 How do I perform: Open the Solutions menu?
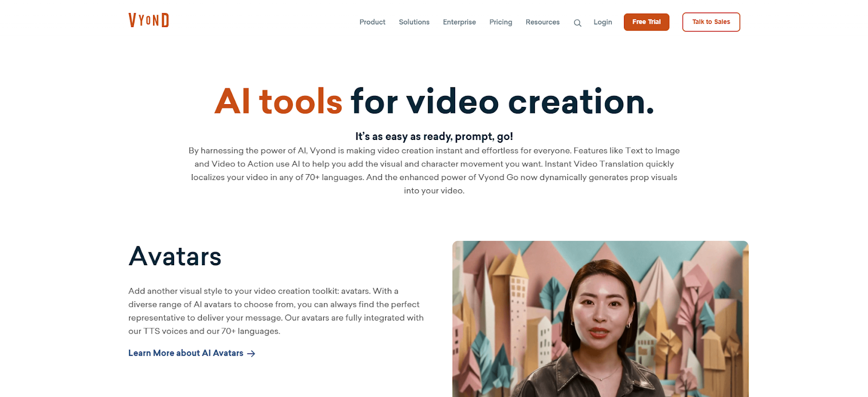(414, 22)
